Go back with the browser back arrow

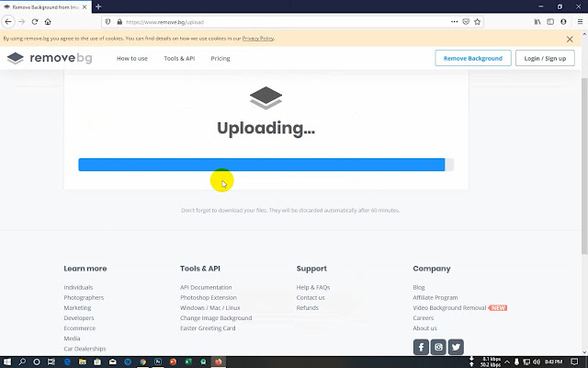(x=8, y=22)
